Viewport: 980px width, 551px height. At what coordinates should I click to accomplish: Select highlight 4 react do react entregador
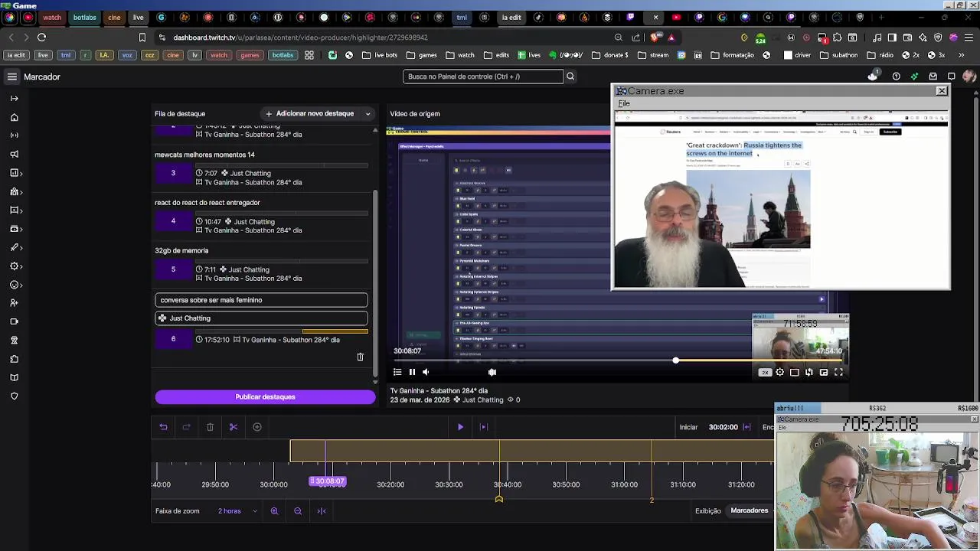tap(261, 217)
